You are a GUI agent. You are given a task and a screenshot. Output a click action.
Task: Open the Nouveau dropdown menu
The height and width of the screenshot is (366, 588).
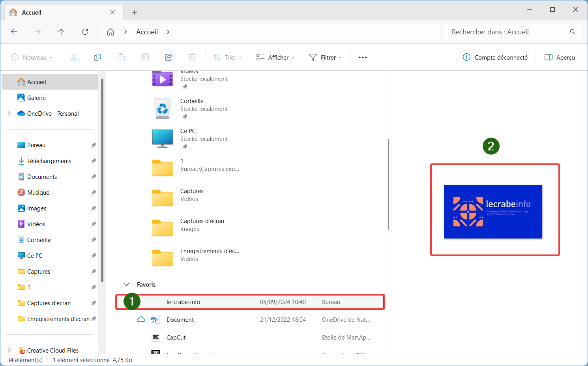(x=32, y=58)
